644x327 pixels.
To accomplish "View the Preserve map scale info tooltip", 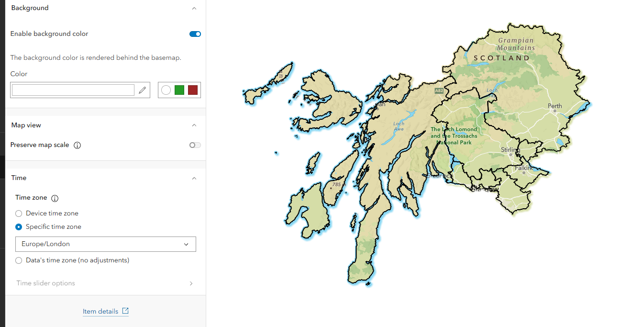I will [x=77, y=145].
